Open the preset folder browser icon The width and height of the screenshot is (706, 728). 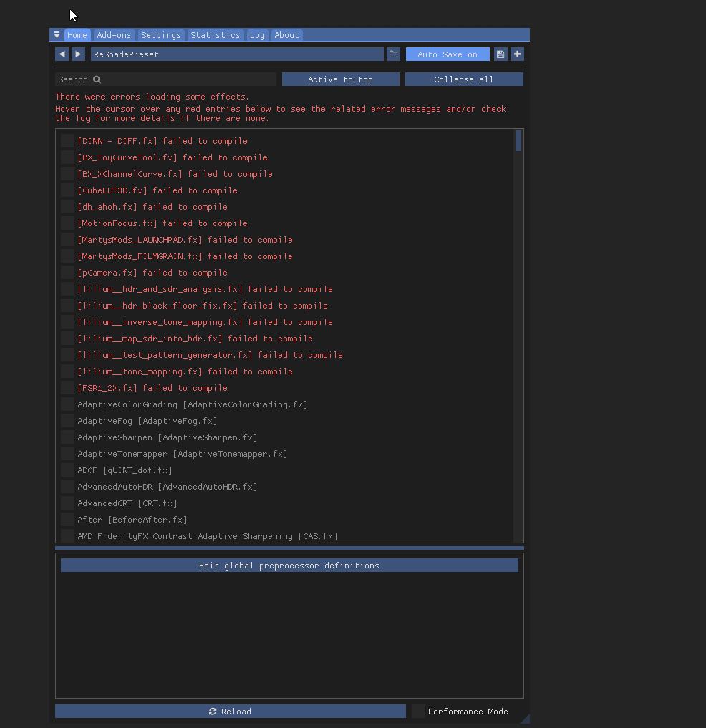click(x=393, y=54)
